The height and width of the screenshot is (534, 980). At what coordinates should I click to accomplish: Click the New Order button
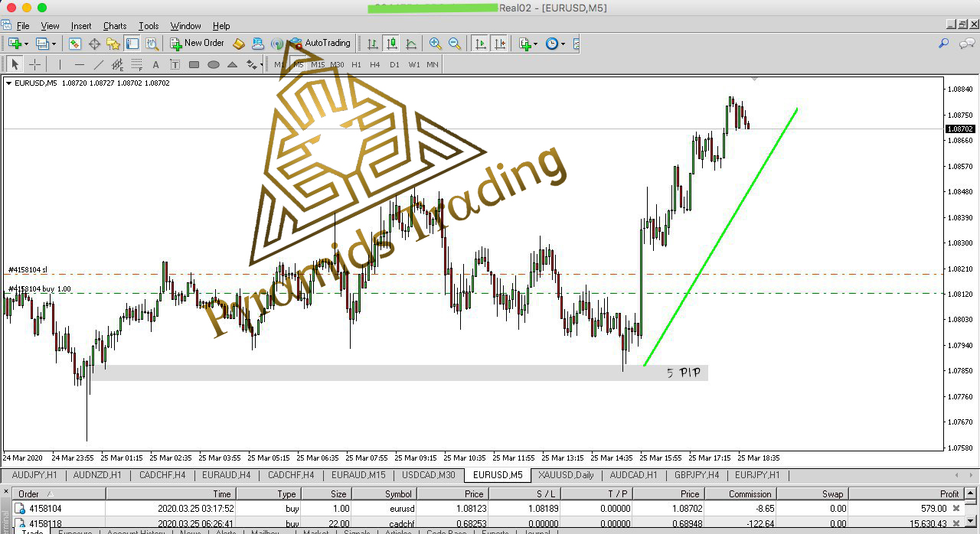coord(197,44)
